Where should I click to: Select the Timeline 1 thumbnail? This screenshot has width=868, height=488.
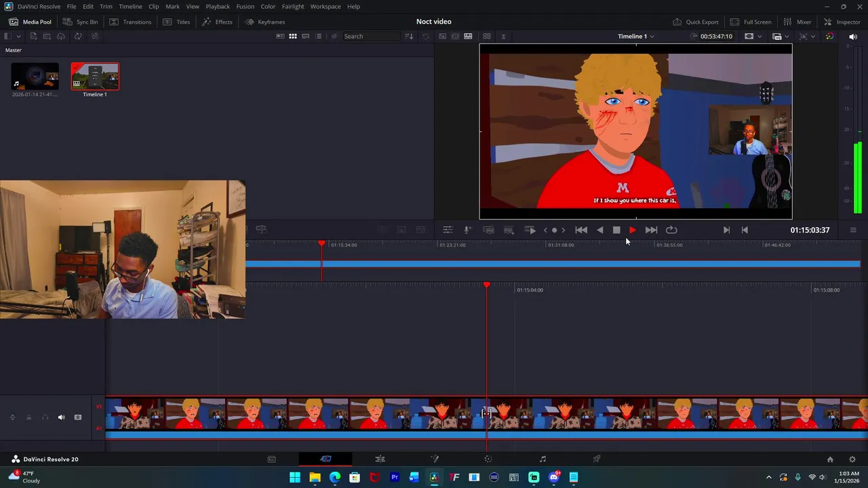tap(95, 77)
